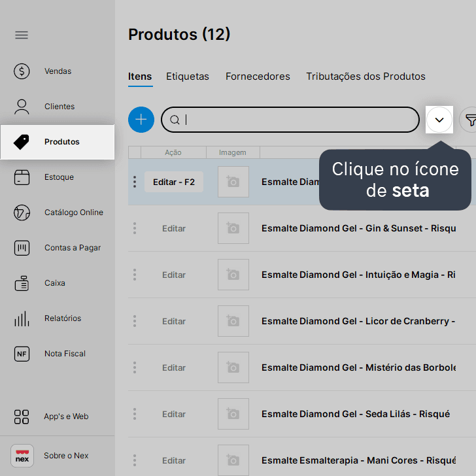Open Tributações dos Produtos tab
This screenshot has width=476, height=476.
pyautogui.click(x=365, y=76)
